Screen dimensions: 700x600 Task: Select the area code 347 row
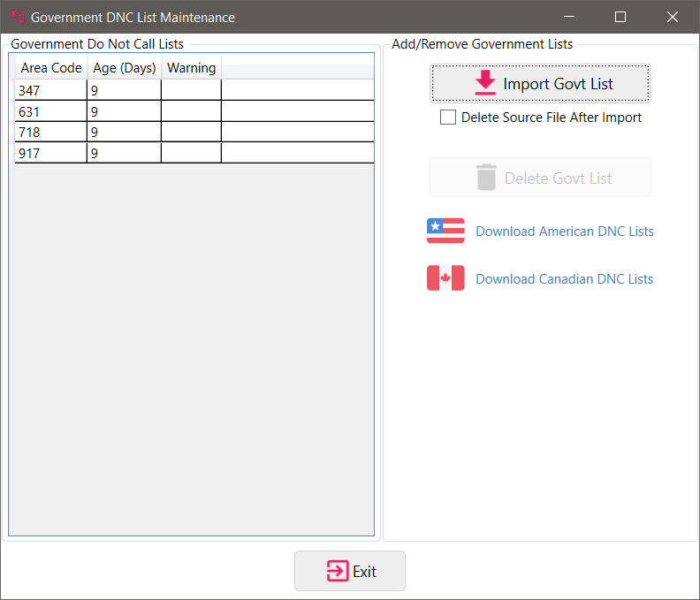click(x=50, y=90)
